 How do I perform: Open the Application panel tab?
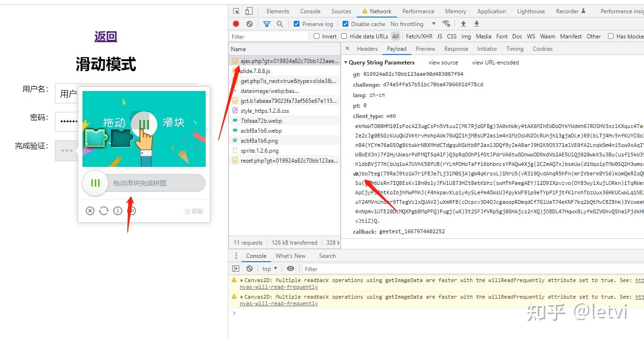pyautogui.click(x=491, y=11)
